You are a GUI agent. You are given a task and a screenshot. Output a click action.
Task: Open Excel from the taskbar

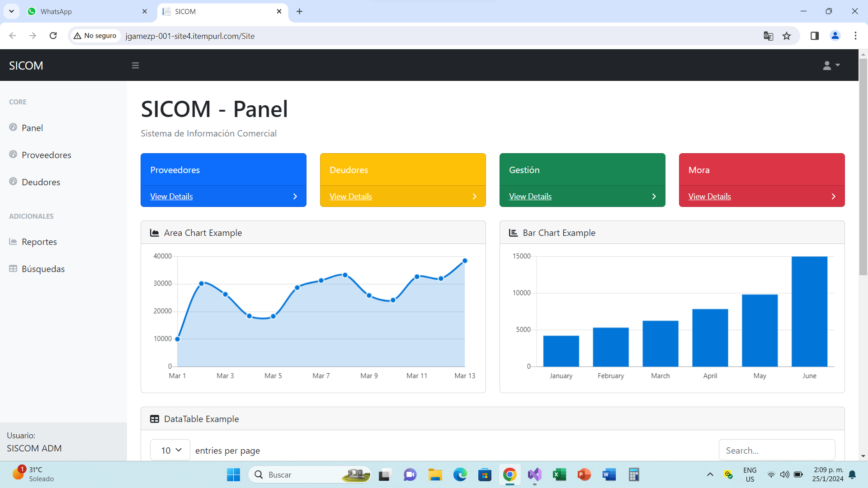click(559, 474)
